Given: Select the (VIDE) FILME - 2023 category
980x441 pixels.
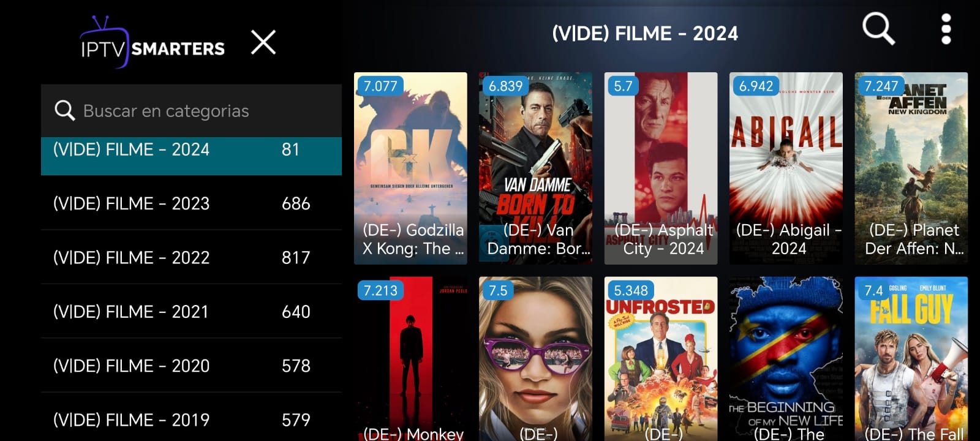Looking at the screenshot, I should coord(191,203).
